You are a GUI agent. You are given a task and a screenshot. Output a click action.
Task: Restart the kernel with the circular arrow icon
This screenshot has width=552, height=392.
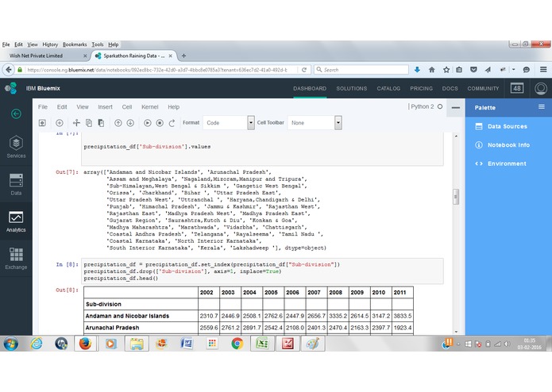click(172, 123)
